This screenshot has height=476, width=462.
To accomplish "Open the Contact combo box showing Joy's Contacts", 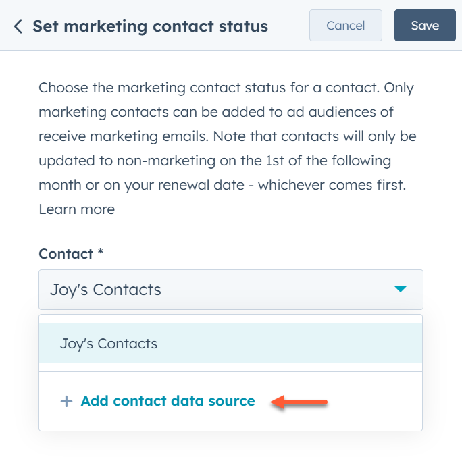I will (216, 290).
